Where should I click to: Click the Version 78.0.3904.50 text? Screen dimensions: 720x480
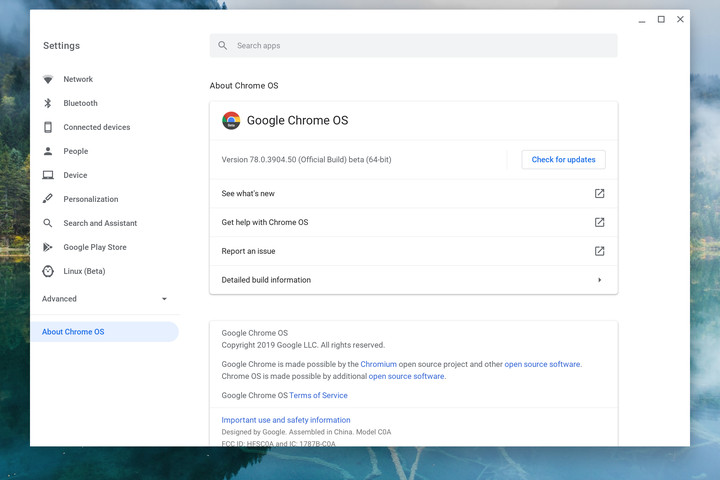click(x=306, y=159)
